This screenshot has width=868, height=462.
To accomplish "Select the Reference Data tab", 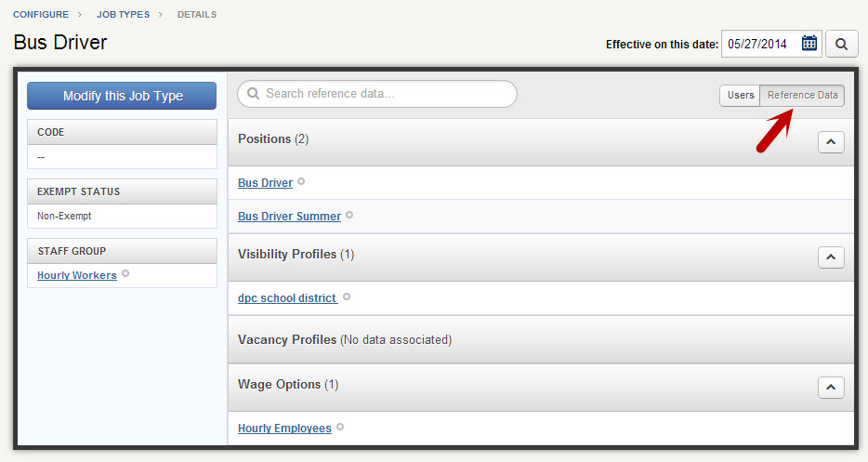I will (x=802, y=95).
